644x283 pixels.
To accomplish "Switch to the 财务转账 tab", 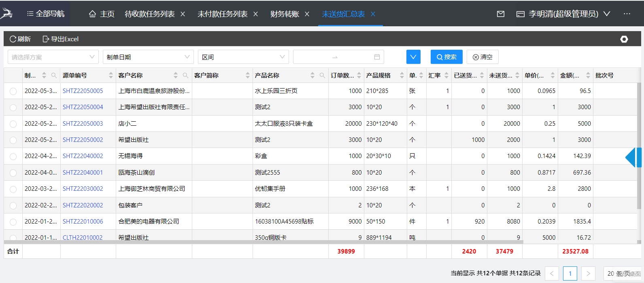I will pyautogui.click(x=285, y=14).
